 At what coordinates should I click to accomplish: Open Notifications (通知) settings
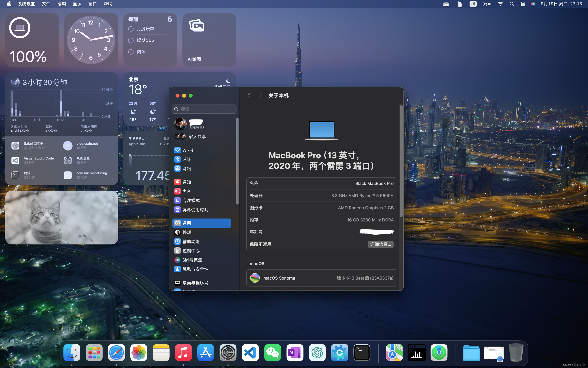pyautogui.click(x=202, y=182)
